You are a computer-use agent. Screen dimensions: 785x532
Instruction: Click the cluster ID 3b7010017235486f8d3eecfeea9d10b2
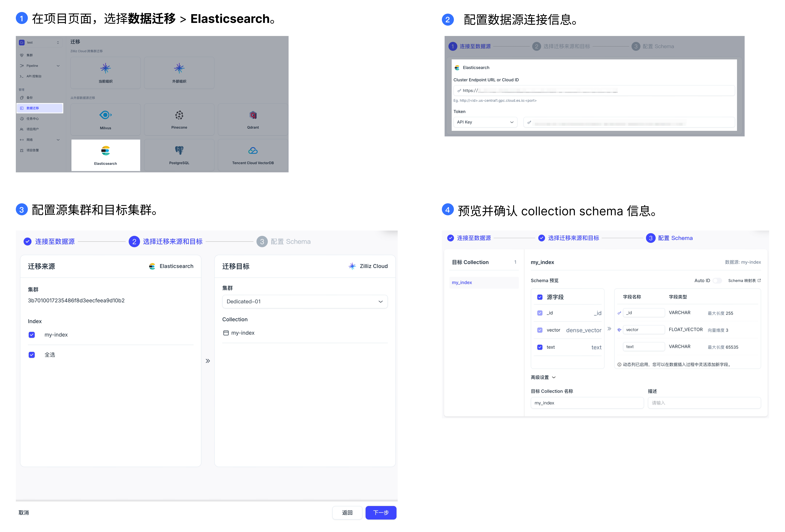pos(76,301)
